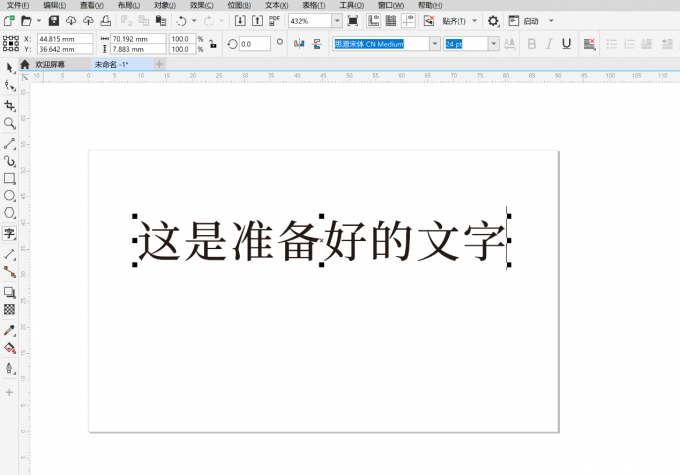
Task: Click the Import icon
Action: (x=240, y=21)
